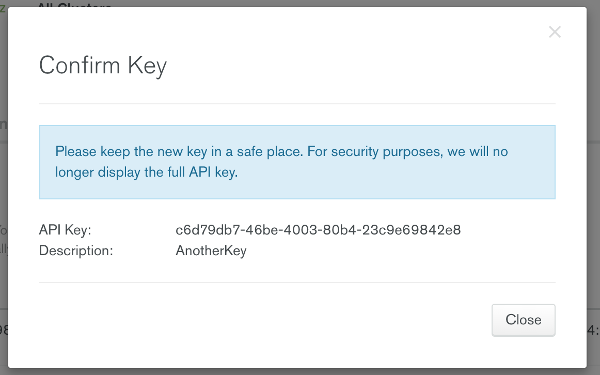Viewport: 600px width, 375px height.
Task: Select the full API key value
Action: [x=318, y=230]
